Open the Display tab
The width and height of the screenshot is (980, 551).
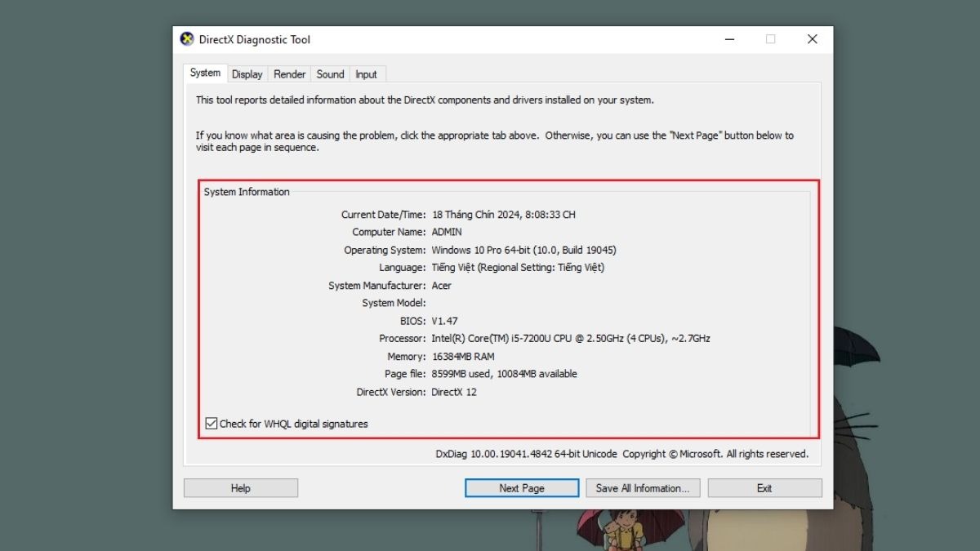pos(247,74)
